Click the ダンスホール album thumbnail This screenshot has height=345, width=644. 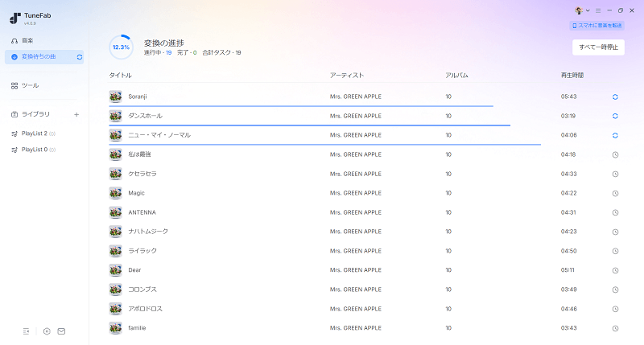coord(115,116)
